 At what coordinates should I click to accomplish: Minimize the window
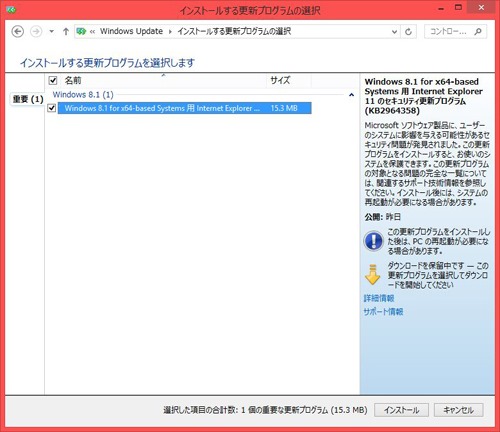[441, 9]
